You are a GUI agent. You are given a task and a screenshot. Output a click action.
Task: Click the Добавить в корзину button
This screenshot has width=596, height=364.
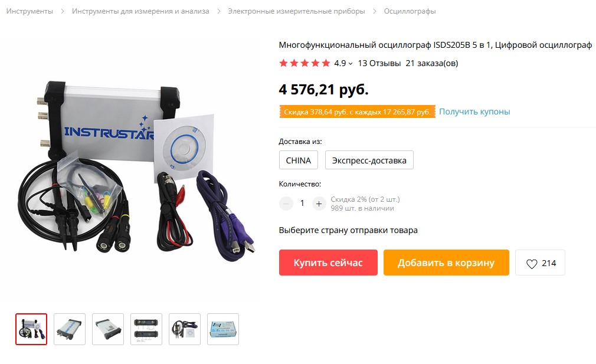(x=446, y=263)
